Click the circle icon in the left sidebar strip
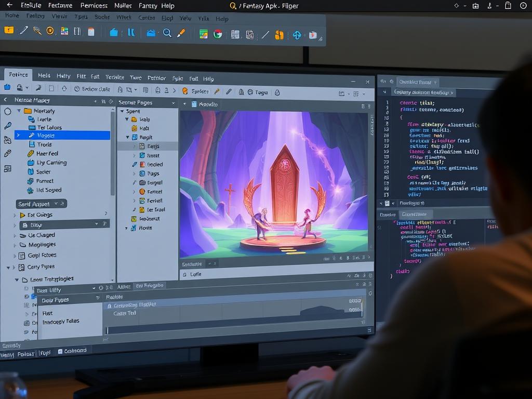Image resolution: width=532 pixels, height=399 pixels. (7, 111)
